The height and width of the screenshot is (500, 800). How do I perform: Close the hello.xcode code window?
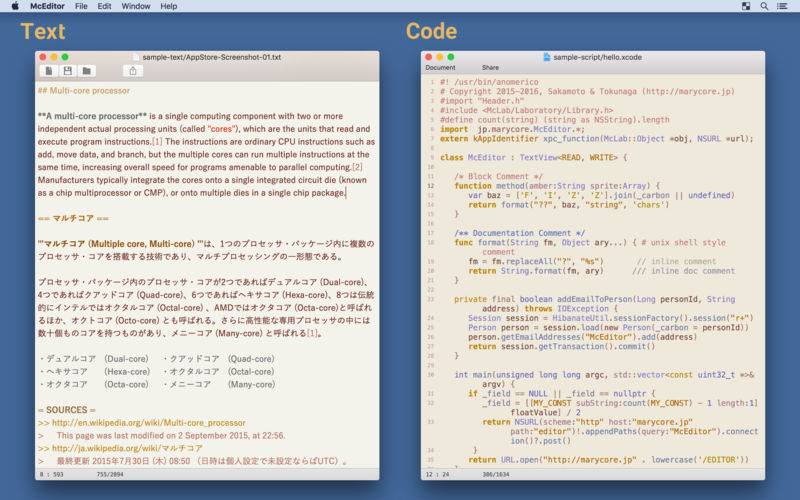(x=429, y=57)
